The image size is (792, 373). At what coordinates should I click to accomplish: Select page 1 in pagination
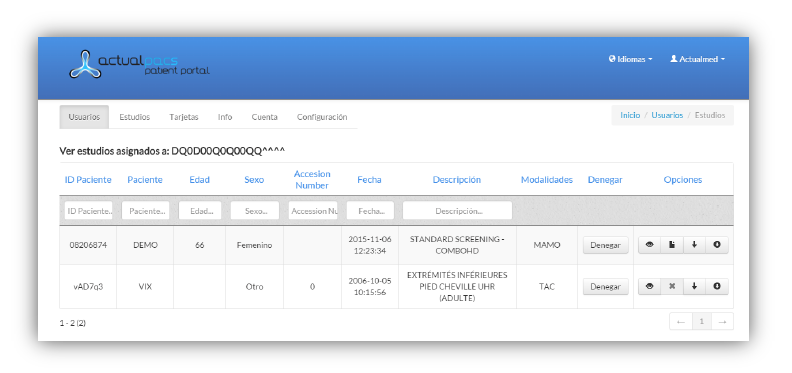pyautogui.click(x=701, y=321)
